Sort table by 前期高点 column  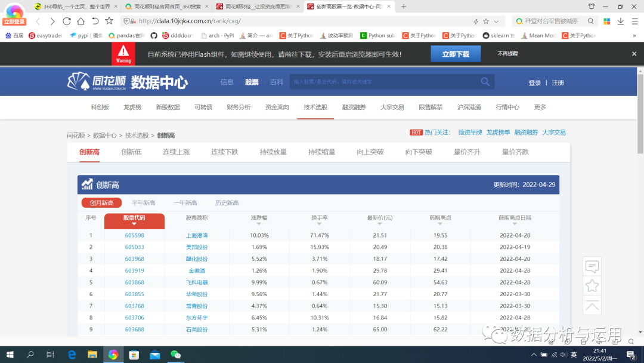pos(440,220)
